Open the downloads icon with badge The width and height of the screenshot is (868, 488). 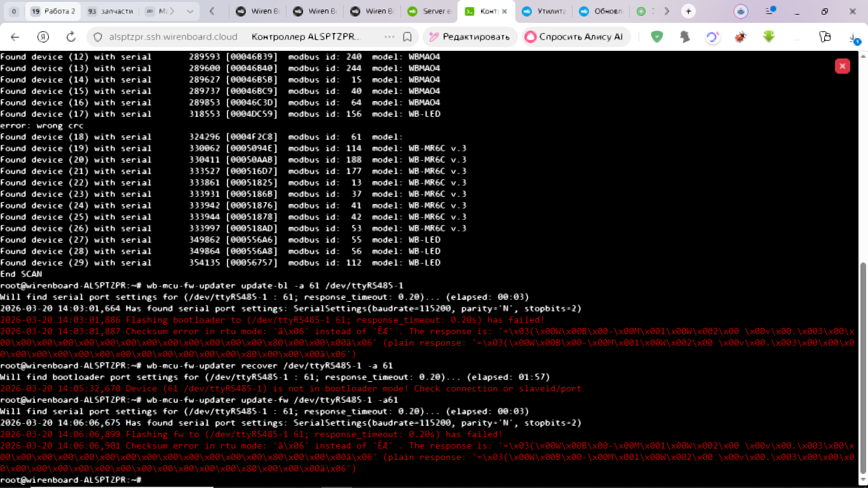tap(853, 38)
